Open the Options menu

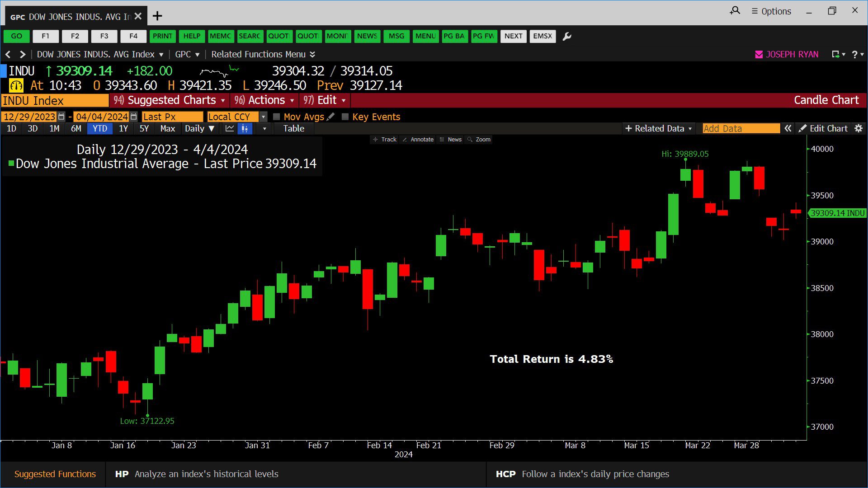tap(771, 11)
